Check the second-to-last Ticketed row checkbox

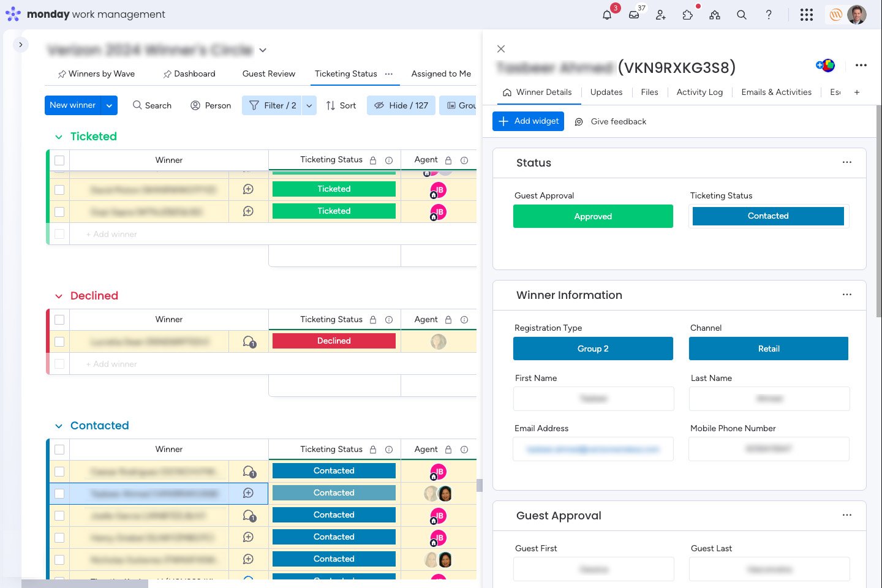59,190
